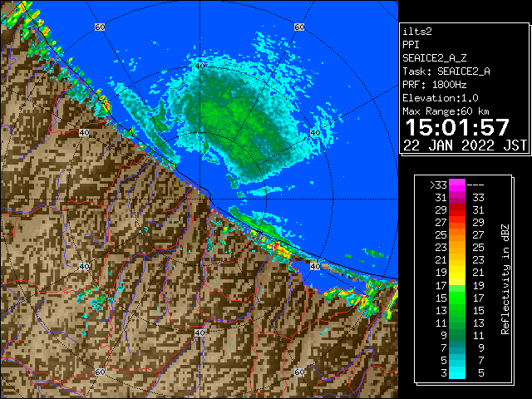The image size is (532, 399).
Task: Click the 60 km ring label in the upper-left sea
Action: (x=100, y=27)
